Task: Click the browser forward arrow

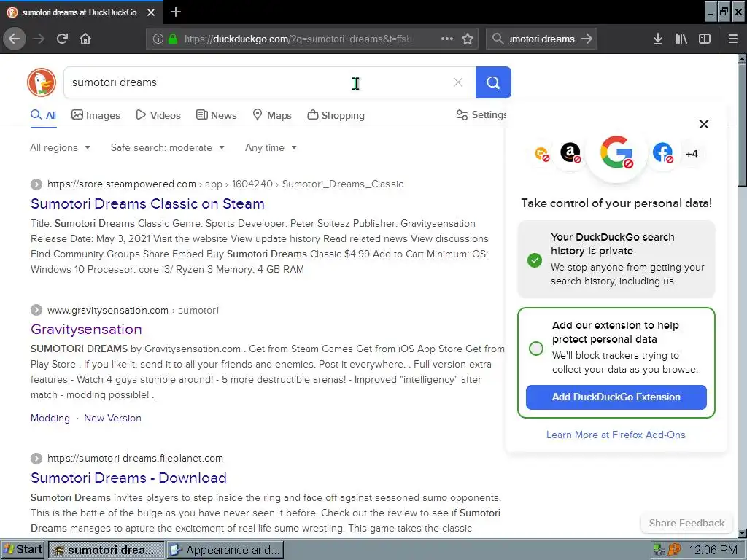Action: coord(39,39)
